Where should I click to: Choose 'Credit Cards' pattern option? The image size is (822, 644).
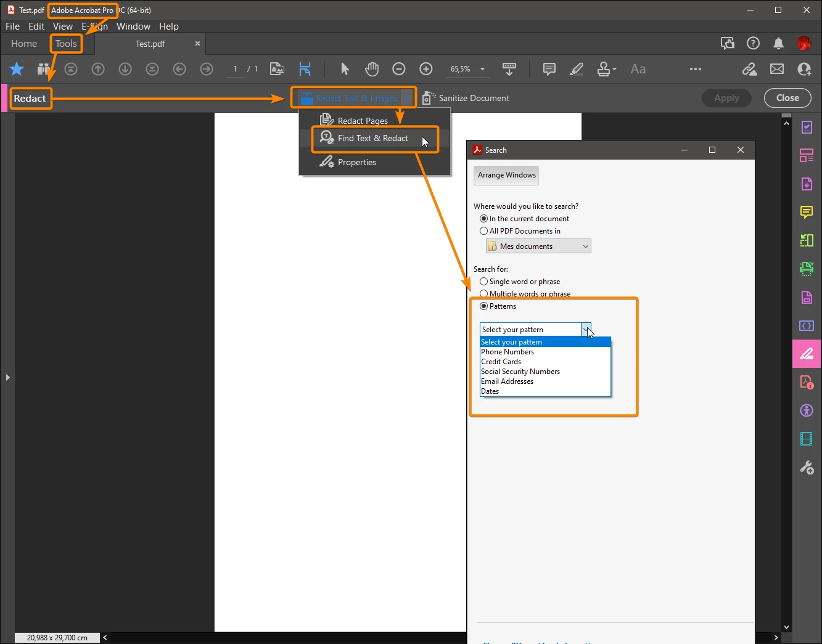pos(545,362)
